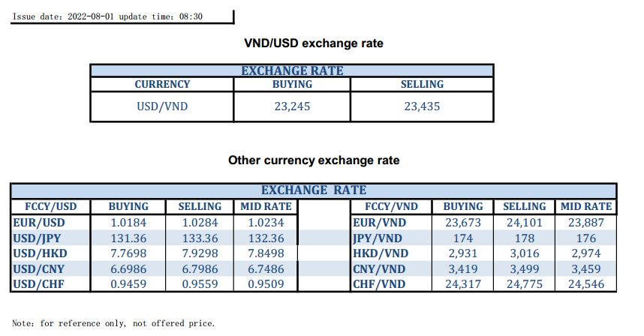Click the FCCY/VND column header

[392, 206]
